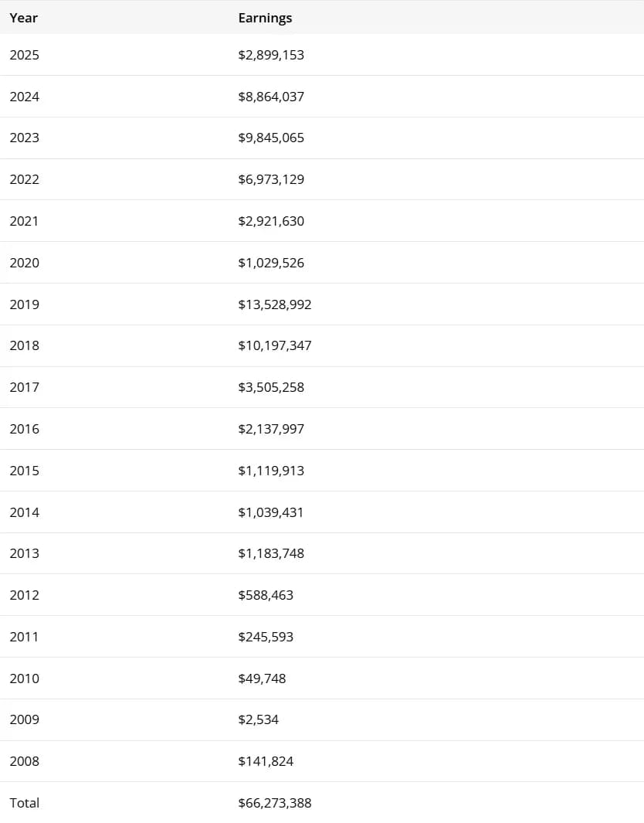Screen dimensions: 644x823
Task: Click the Total row label
Action: [x=24, y=803]
